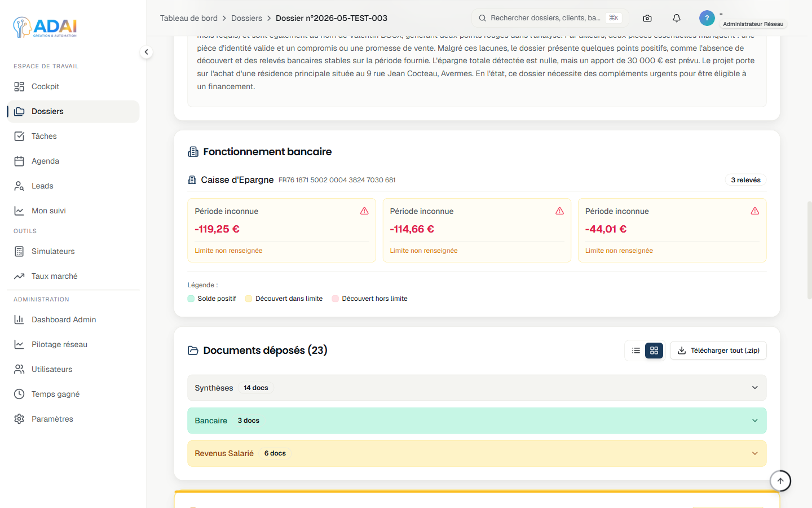Open the Cockpit menu item
Screen dimensions: 812x508
(73, 86)
